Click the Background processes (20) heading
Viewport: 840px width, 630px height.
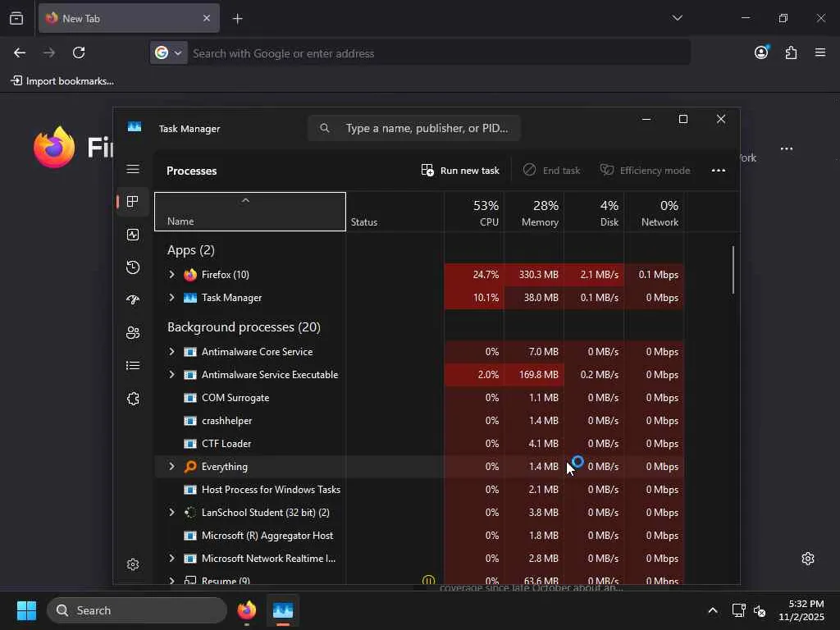[x=244, y=326]
